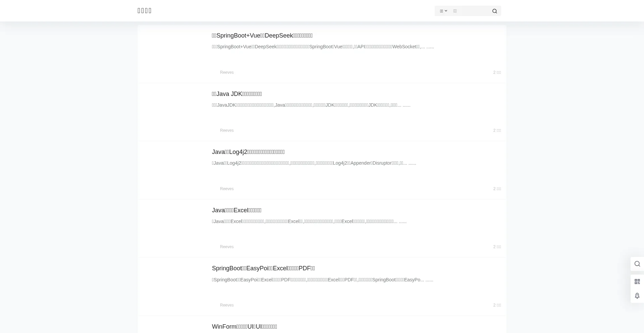644x333 pixels.
Task: Go to the site home via the header logo
Action: point(145,11)
